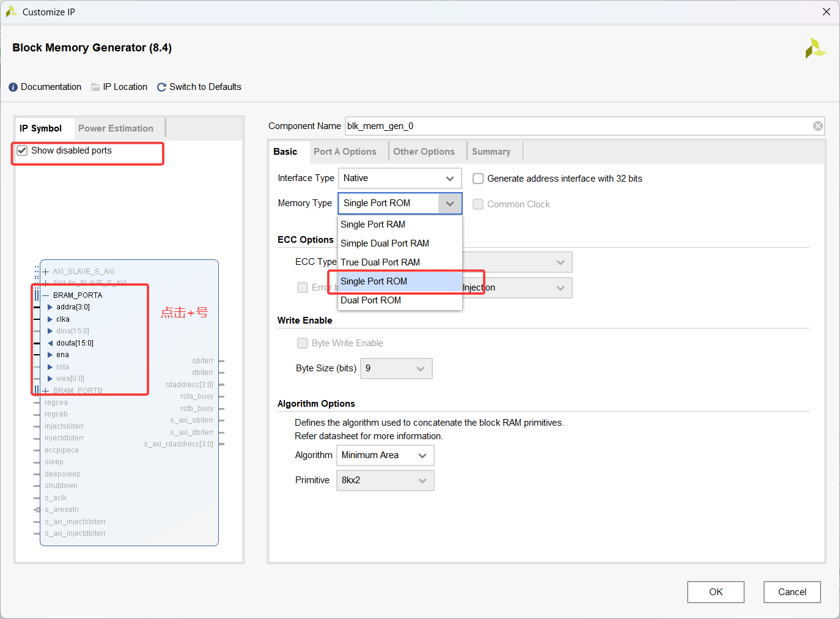Click the s_axi_injectdbiterr port label
Screen dimensions: 840x619
[x=75, y=533]
